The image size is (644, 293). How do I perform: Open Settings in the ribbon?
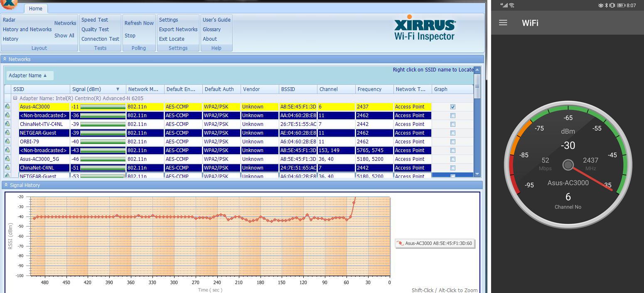pos(168,20)
